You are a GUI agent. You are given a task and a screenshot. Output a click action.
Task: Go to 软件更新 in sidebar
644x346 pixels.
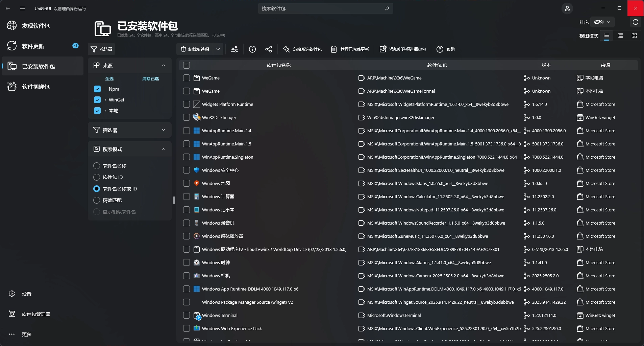(33, 46)
